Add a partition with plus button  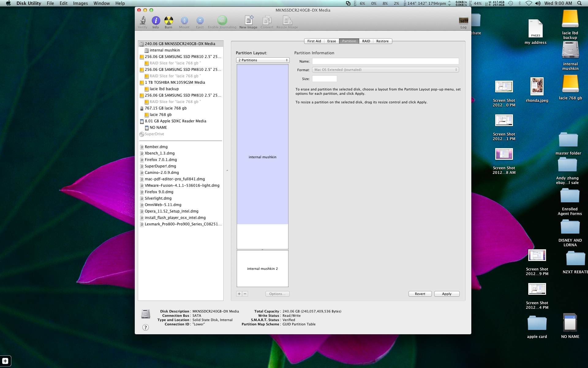coord(239,294)
